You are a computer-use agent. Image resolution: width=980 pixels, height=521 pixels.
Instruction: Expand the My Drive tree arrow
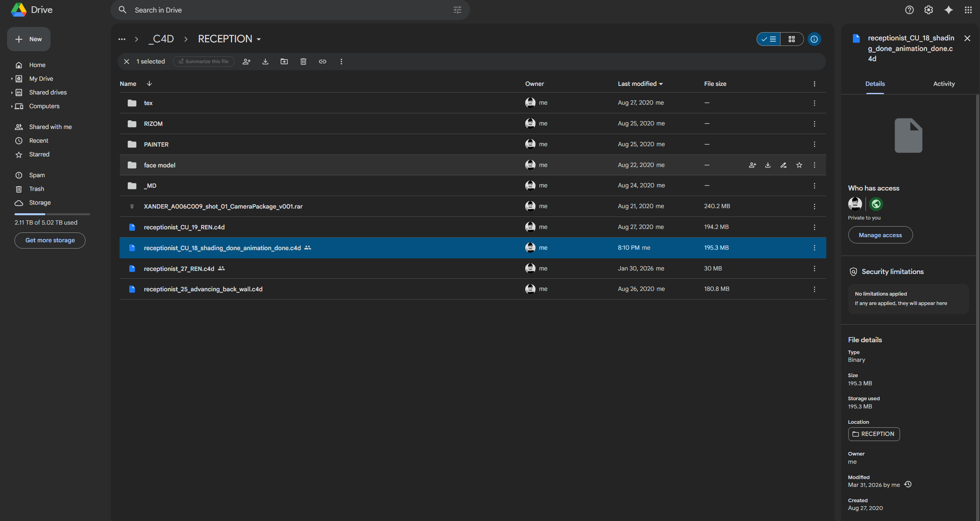pyautogui.click(x=12, y=79)
